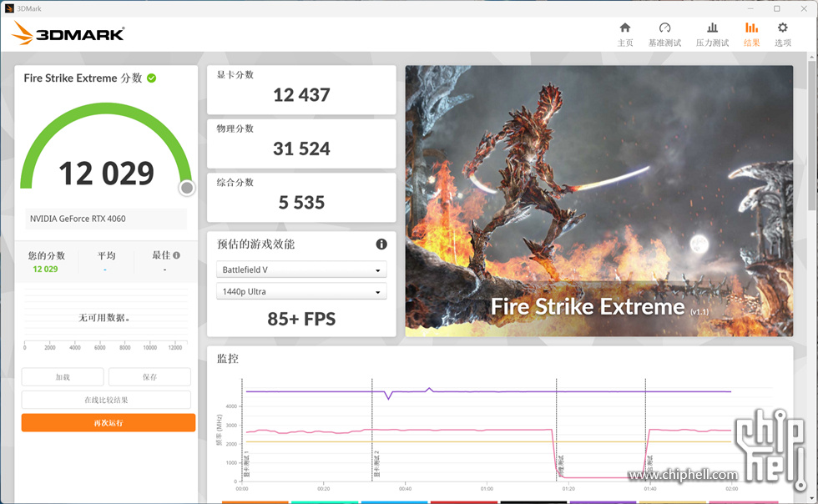Click the 3DMark logo
The width and height of the screenshot is (818, 504).
tap(68, 33)
